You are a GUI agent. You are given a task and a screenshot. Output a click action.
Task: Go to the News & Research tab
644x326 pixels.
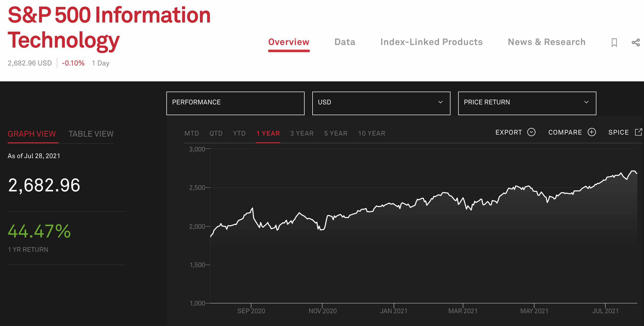pyautogui.click(x=546, y=42)
